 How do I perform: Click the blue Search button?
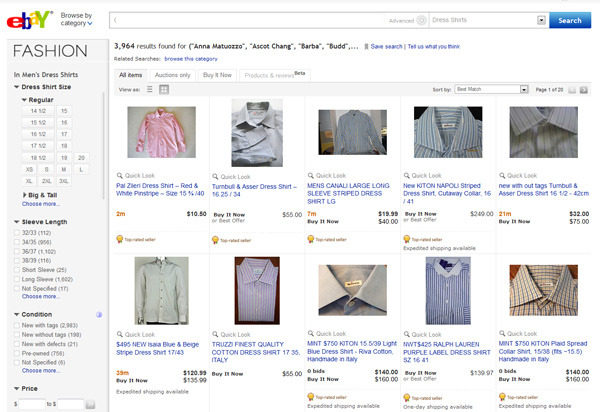(570, 20)
